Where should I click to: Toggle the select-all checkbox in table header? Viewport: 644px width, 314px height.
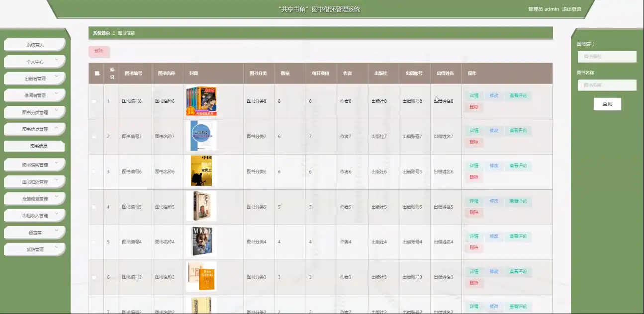[96, 73]
